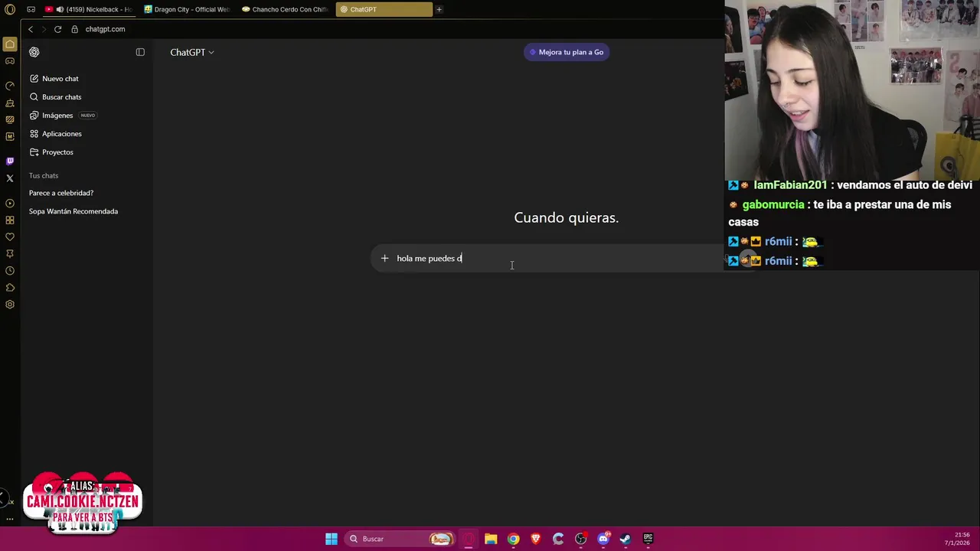Click the site lock icon in address bar

[x=75, y=29]
